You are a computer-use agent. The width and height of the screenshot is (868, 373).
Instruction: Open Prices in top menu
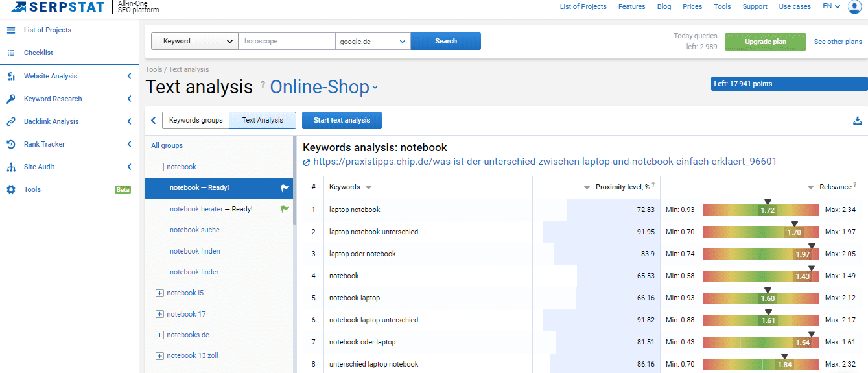tap(692, 6)
